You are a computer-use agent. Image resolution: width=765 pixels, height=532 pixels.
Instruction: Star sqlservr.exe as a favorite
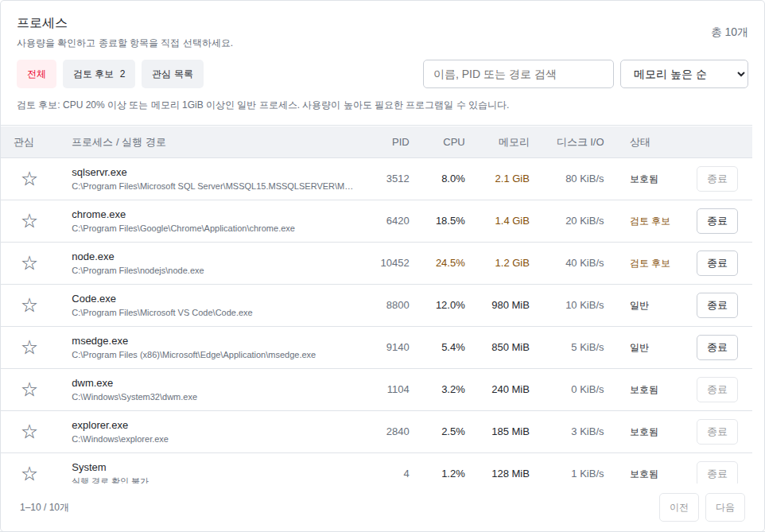29,179
